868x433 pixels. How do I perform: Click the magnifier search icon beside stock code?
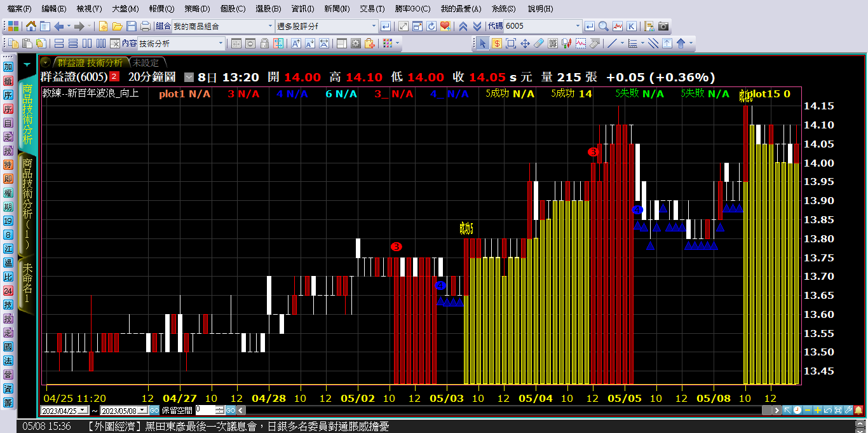(x=603, y=26)
